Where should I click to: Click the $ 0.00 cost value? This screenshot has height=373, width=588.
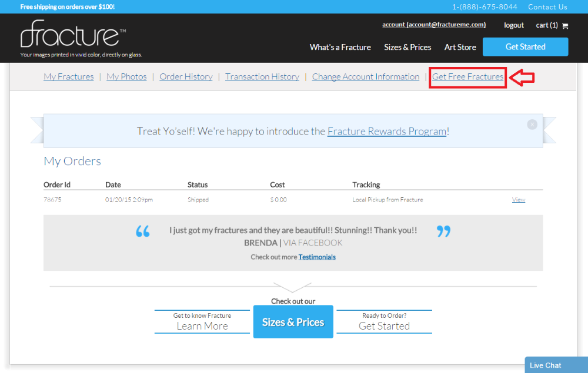pos(278,200)
